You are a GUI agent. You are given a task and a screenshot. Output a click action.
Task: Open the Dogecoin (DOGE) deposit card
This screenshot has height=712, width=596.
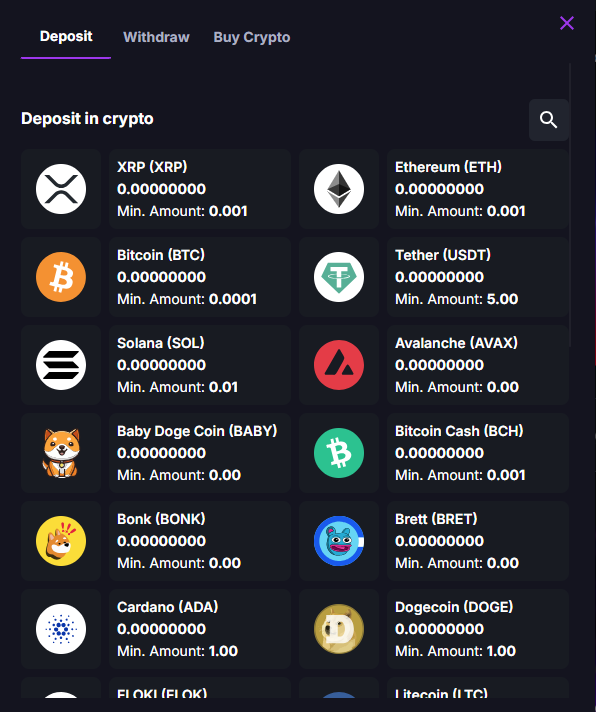pos(478,629)
